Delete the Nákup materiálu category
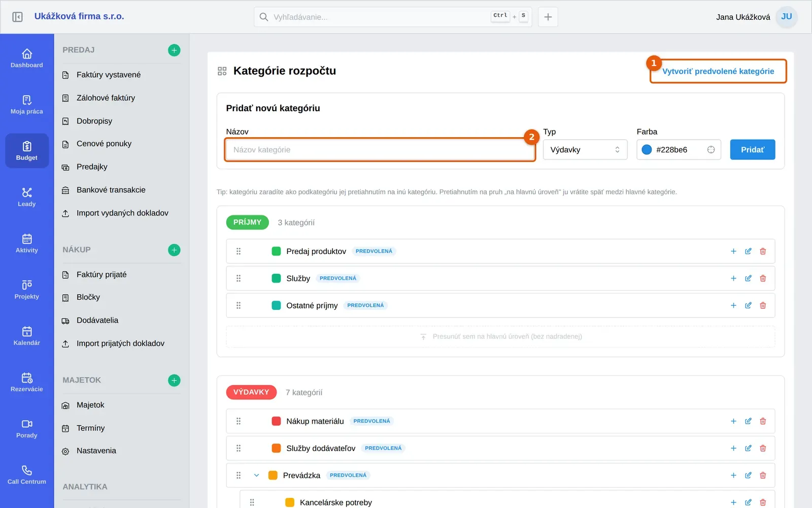This screenshot has width=812, height=508. coord(763,421)
